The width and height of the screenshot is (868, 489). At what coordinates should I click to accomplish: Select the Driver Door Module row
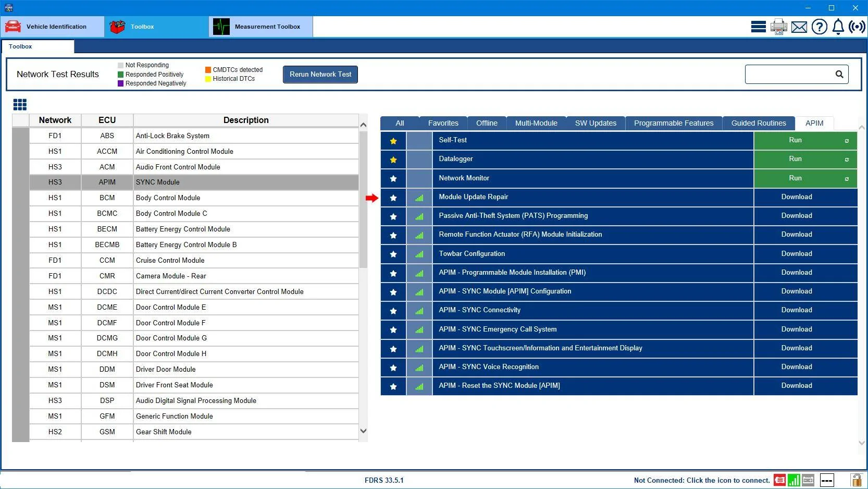(194, 369)
